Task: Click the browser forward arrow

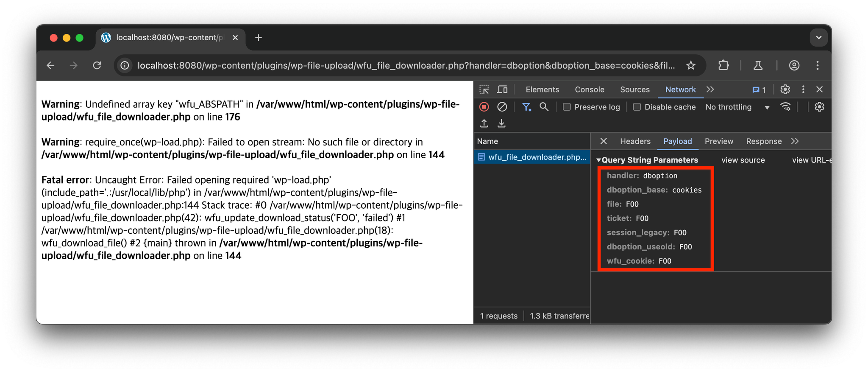Action: [74, 65]
